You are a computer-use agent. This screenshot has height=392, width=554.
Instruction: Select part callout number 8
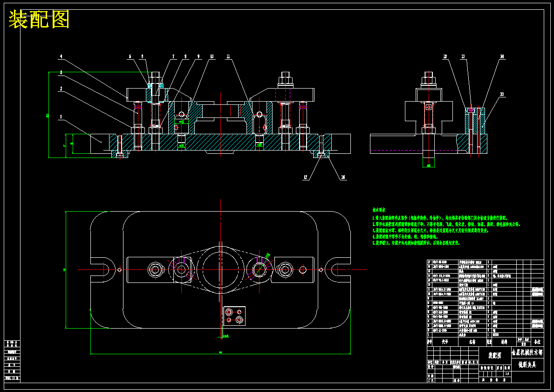pos(185,56)
